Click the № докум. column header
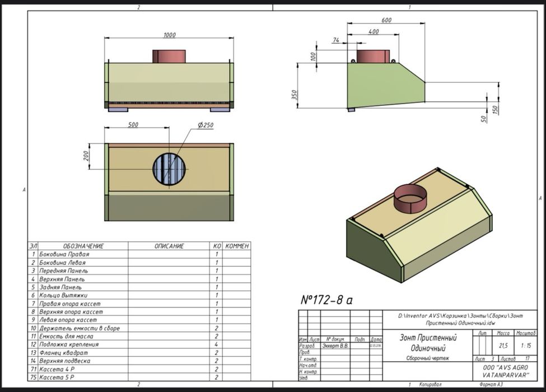546x392 pixels. 335,339
